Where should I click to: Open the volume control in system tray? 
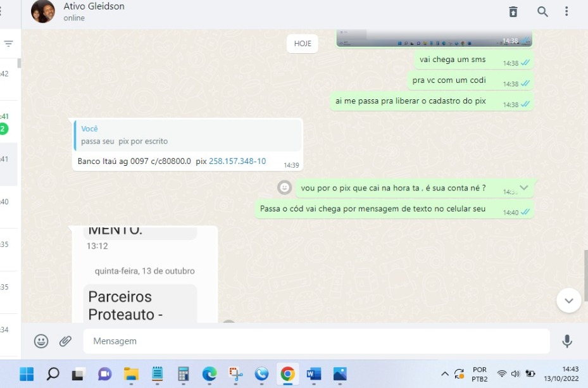tap(515, 374)
